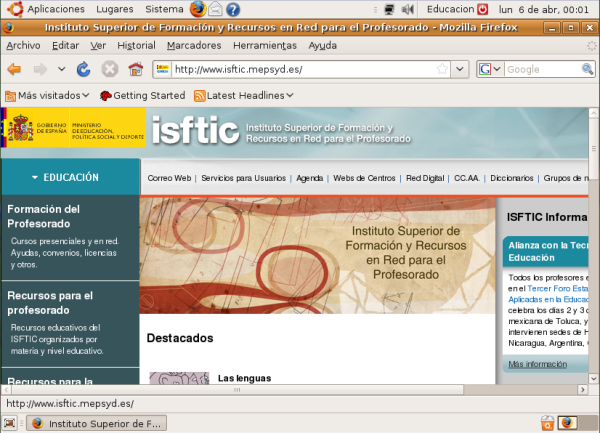This screenshot has width=600, height=433.
Task: Click the Back navigation arrow
Action: pyautogui.click(x=15, y=70)
